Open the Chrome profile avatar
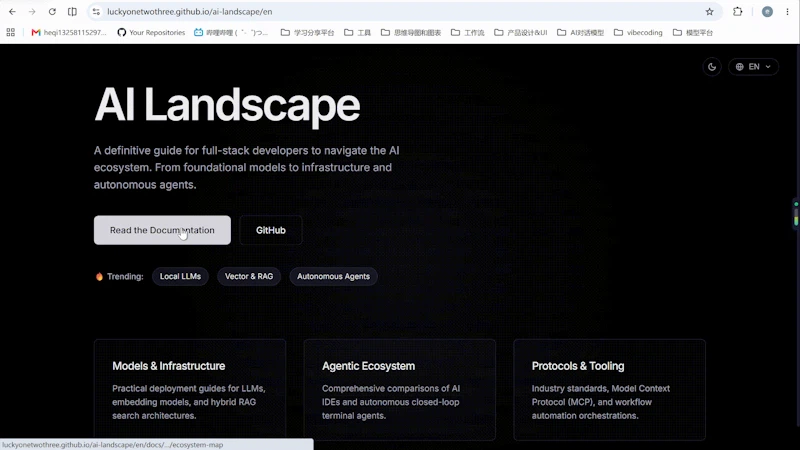Screen dimensions: 800x450 coord(767,11)
